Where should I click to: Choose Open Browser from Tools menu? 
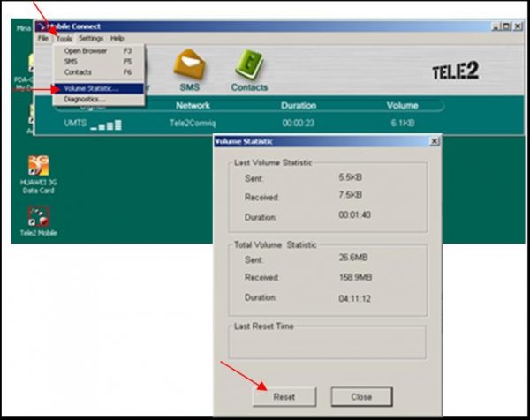click(98, 51)
